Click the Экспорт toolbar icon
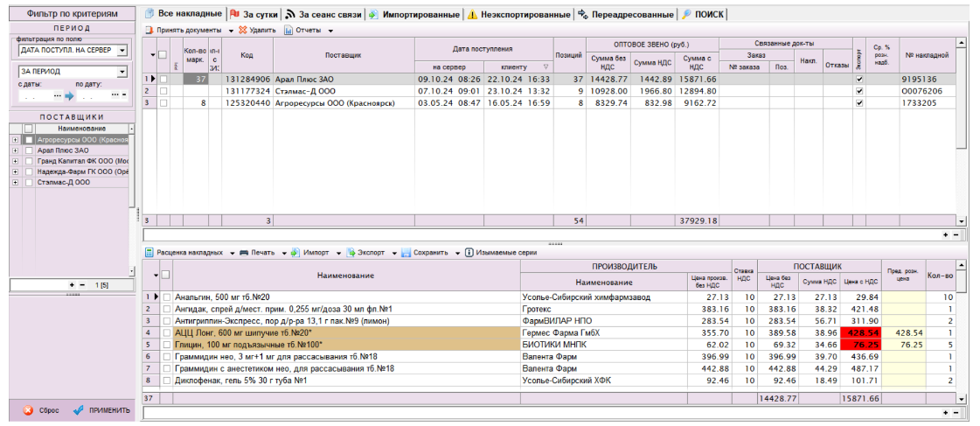Viewport: 980px width, 426px height. tap(351, 253)
